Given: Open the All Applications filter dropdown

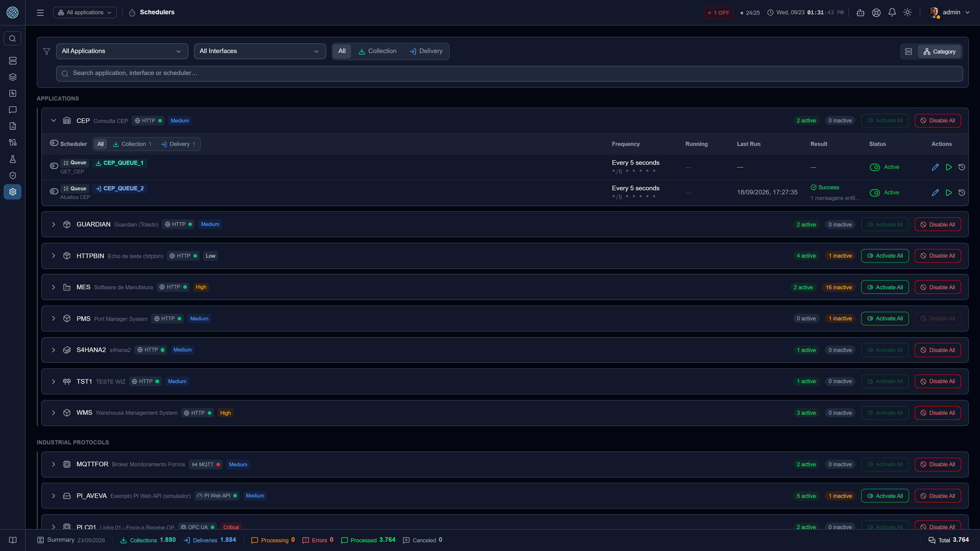Looking at the screenshot, I should 122,51.
